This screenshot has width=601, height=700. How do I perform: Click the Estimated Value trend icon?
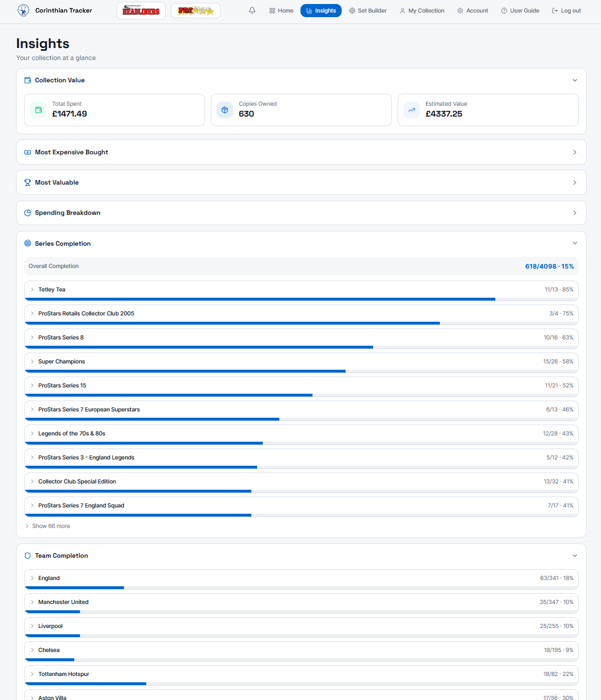coord(411,110)
